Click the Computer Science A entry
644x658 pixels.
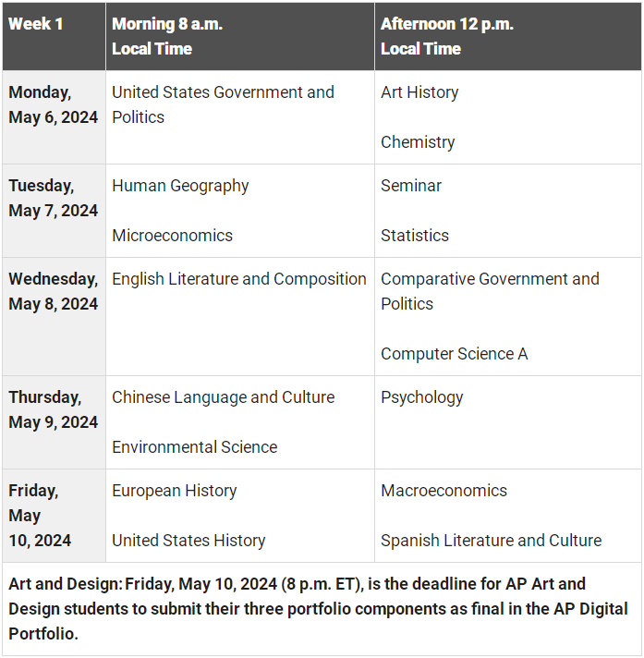tap(455, 354)
